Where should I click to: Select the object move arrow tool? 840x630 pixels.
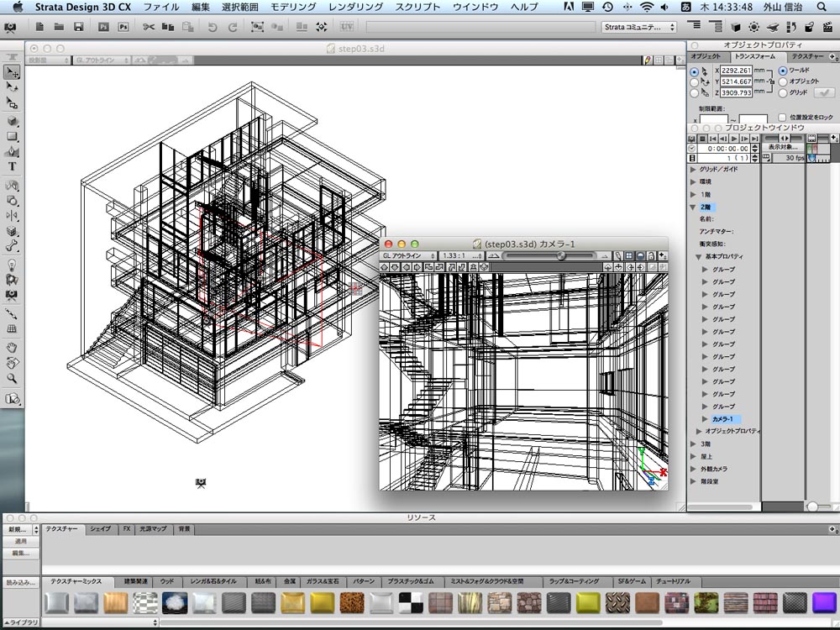[12, 72]
